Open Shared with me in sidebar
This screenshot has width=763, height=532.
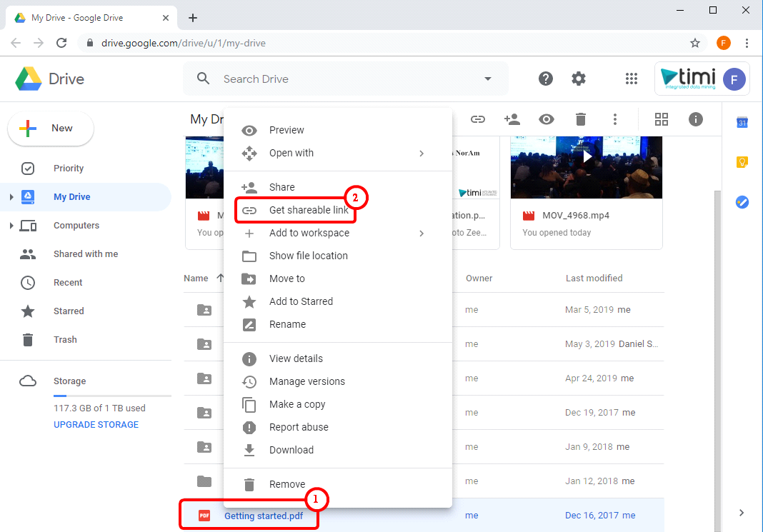pos(86,254)
